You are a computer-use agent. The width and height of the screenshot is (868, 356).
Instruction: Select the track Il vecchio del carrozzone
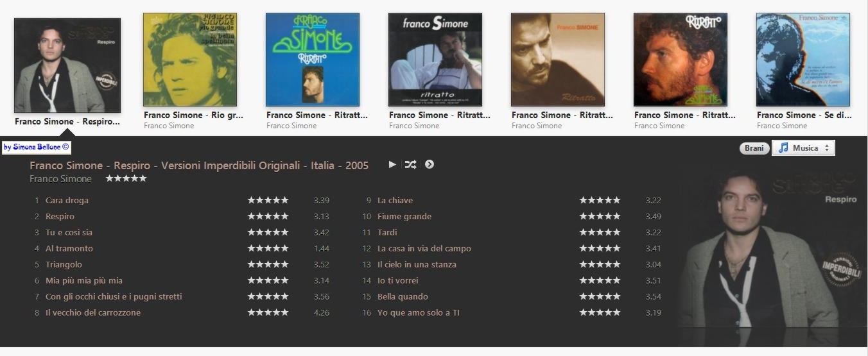point(93,312)
